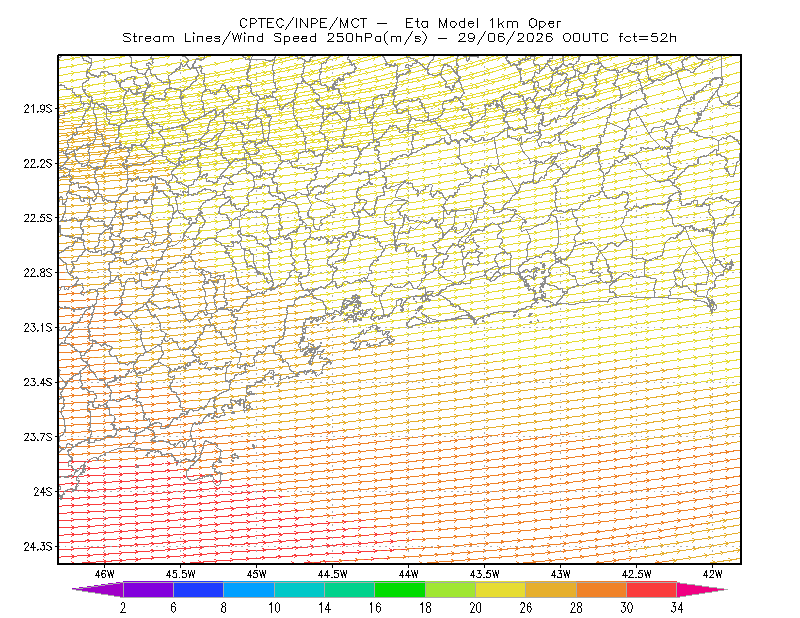The image size is (800, 618).
Task: Click the colorbar value label 2
Action: point(123,608)
